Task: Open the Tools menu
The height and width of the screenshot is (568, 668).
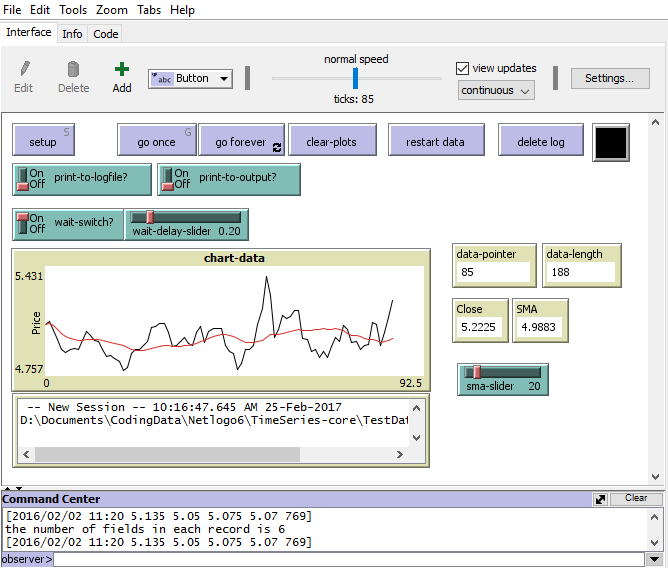Action: (73, 10)
